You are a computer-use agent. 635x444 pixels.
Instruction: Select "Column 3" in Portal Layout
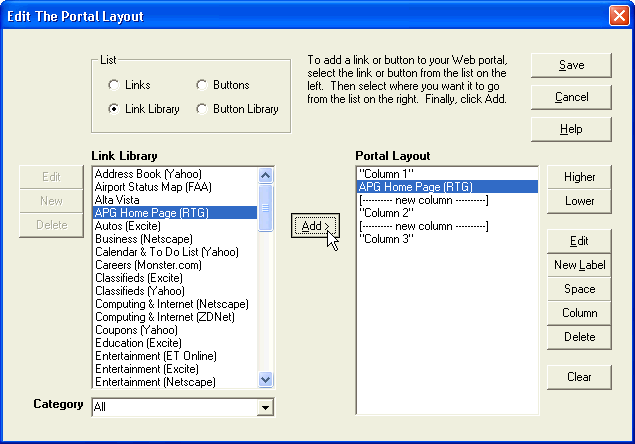point(447,239)
